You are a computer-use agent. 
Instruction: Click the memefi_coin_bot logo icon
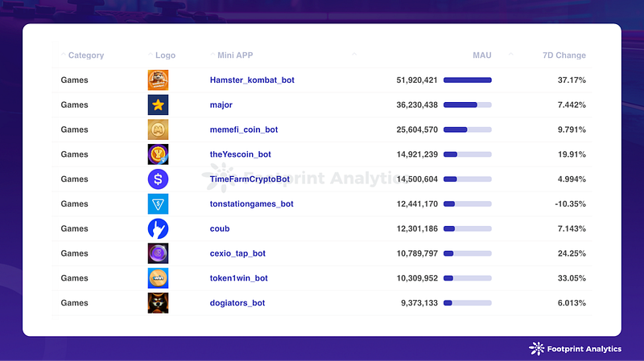click(x=159, y=129)
